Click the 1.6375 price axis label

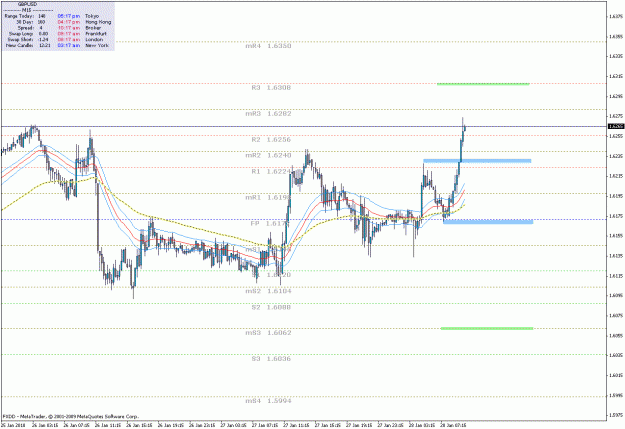(616, 16)
